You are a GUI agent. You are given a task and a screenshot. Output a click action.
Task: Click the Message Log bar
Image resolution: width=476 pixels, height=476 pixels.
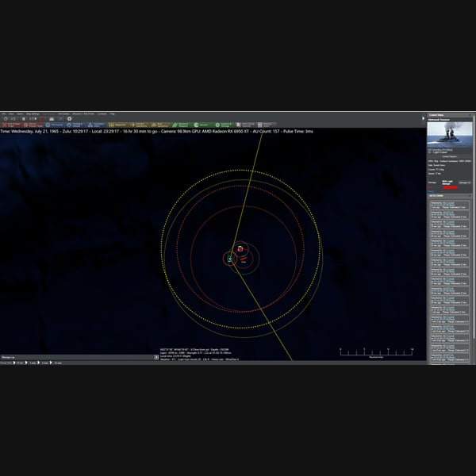(78, 357)
